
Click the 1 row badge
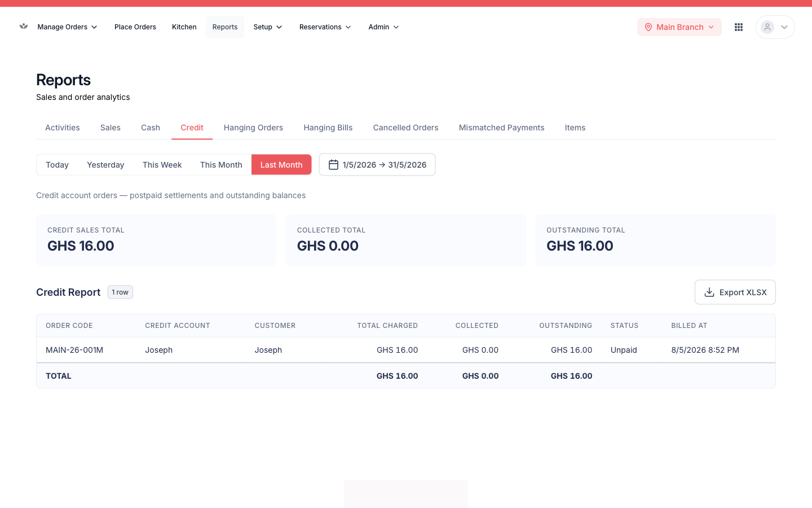point(120,292)
